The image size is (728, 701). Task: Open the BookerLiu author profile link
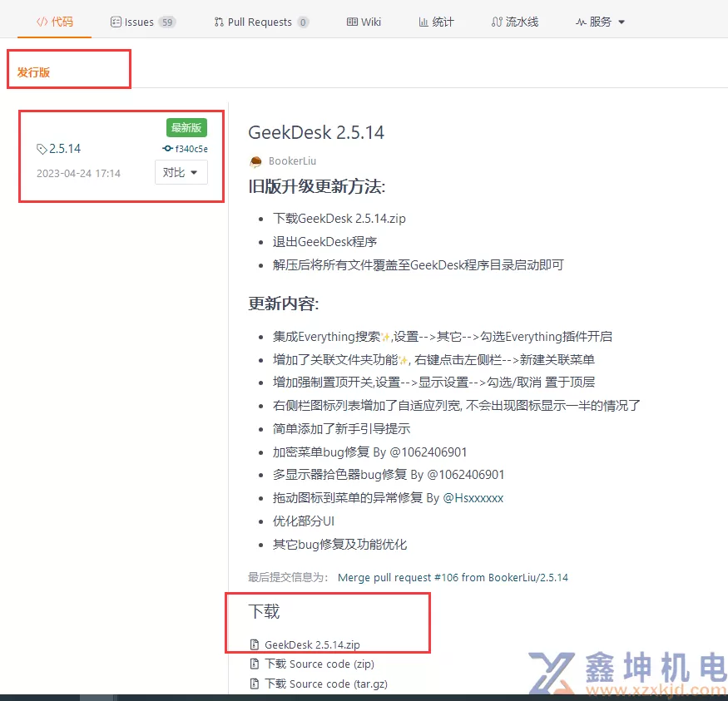click(x=293, y=161)
